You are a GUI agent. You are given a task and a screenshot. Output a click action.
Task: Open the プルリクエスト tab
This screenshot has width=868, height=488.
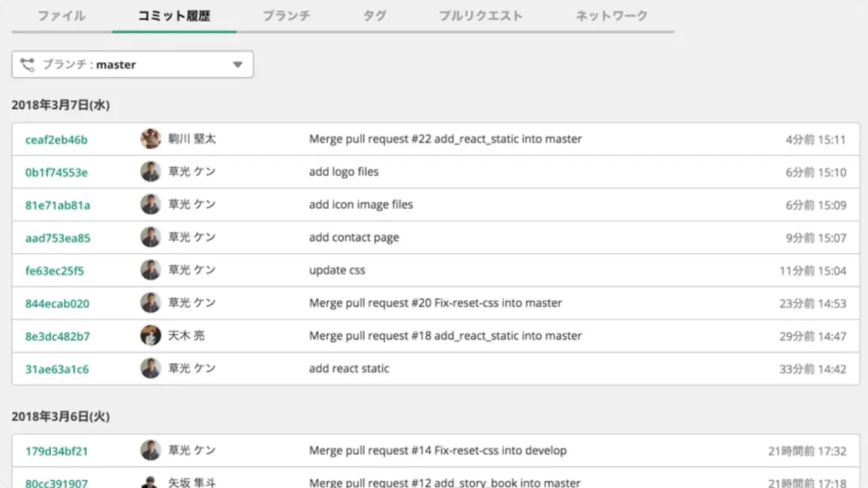pyautogui.click(x=481, y=16)
